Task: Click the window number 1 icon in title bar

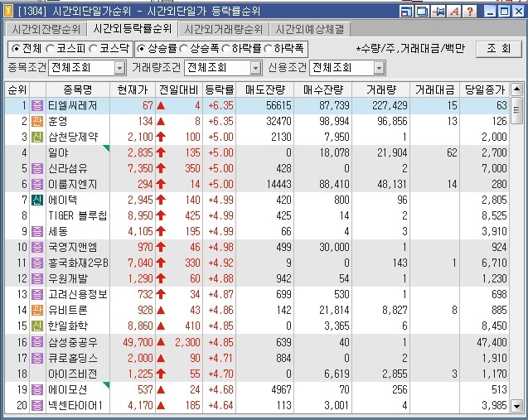Action: pos(8,11)
